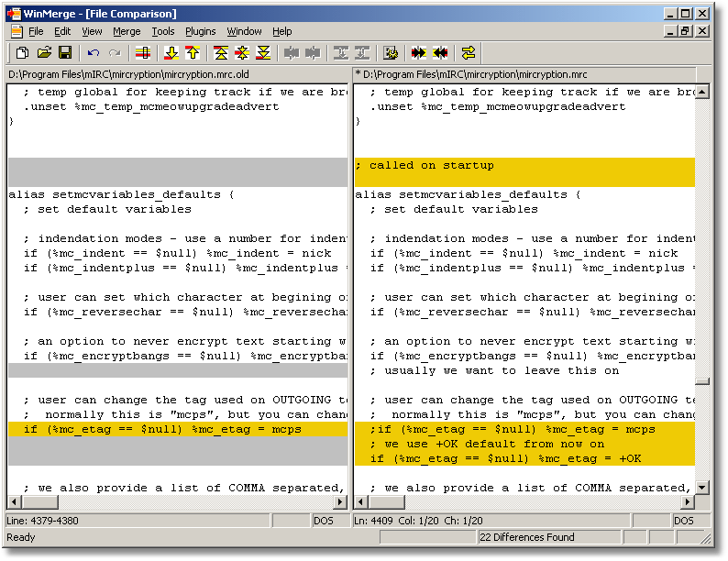728x561 pixels.
Task: Click the 'Ln: 4409 Col: 1/20 Ch: 1/20' status
Action: [x=491, y=521]
